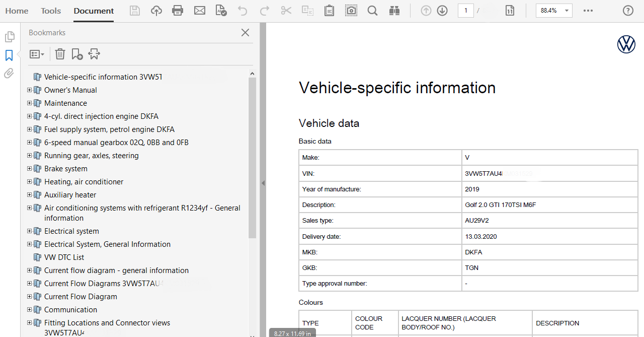The height and width of the screenshot is (337, 644).
Task: Open Help with the question mark button
Action: (x=627, y=10)
